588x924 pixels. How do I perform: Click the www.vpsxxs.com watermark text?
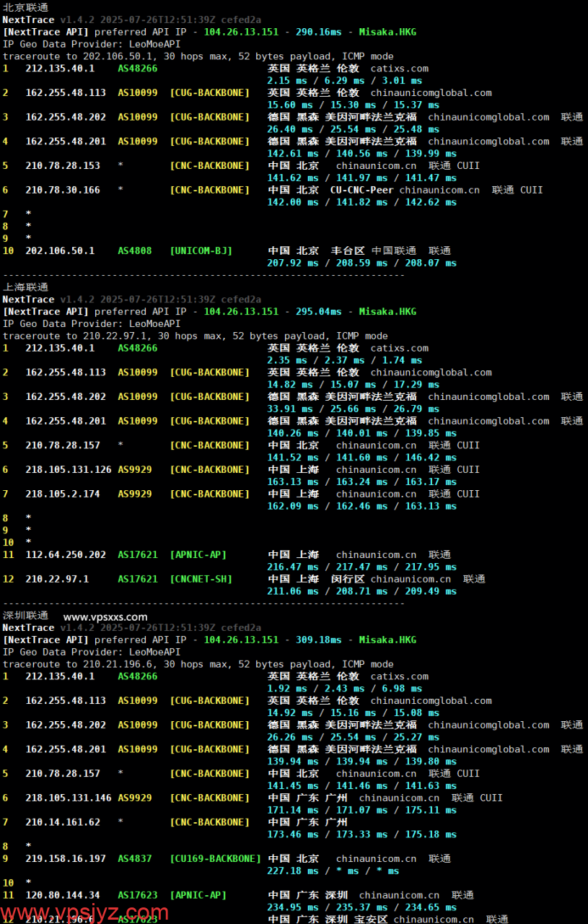105,616
